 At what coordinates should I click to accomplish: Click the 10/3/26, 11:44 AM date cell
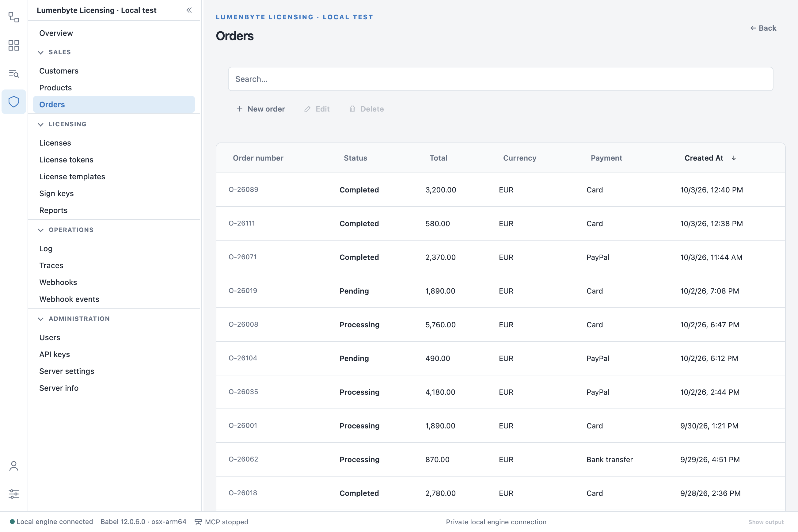coord(711,257)
